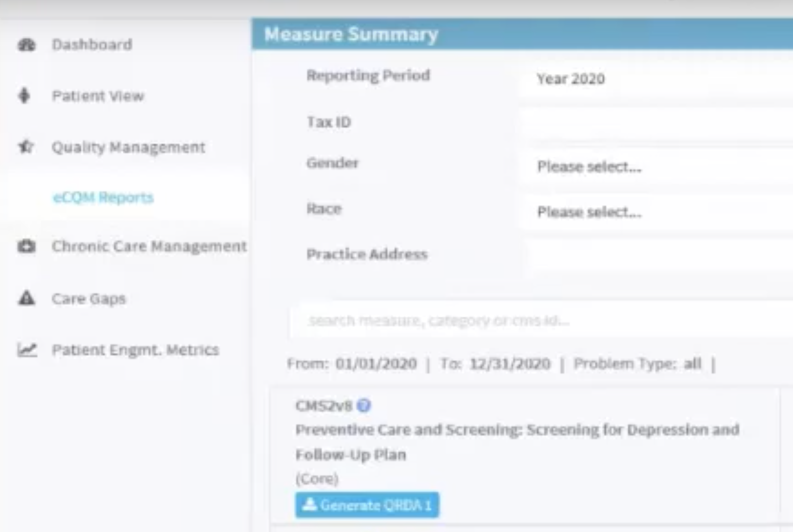Expand the Gender dropdown
Viewport: 793px width, 532px height.
point(656,167)
